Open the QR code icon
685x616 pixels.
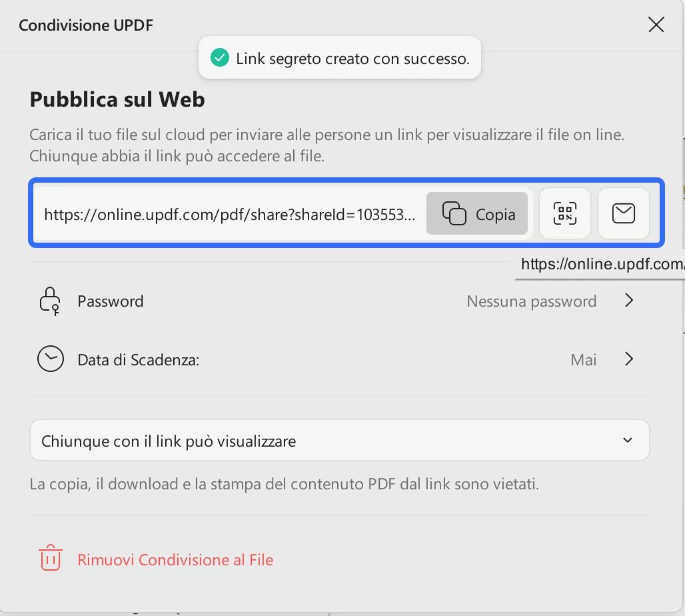tap(564, 213)
